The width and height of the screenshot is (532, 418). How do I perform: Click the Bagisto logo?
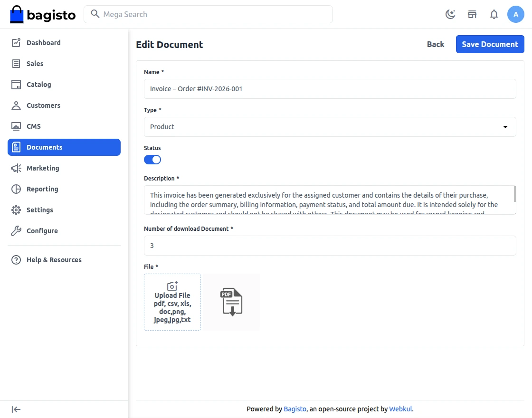[x=43, y=14]
